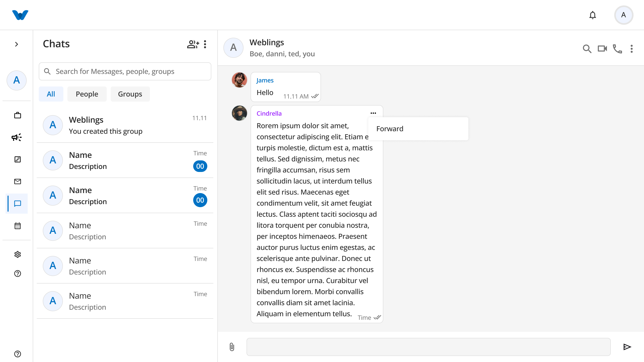
Task: Switch to the People tab
Action: click(x=87, y=94)
